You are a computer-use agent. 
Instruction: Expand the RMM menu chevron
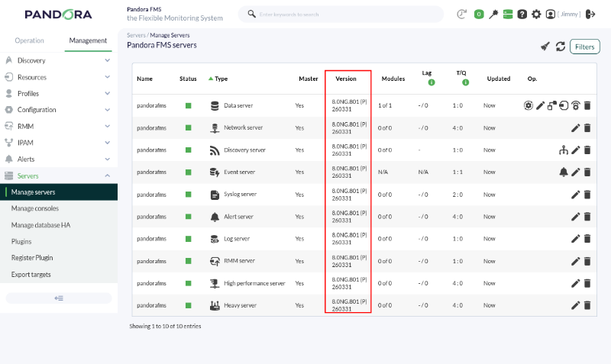pos(107,126)
